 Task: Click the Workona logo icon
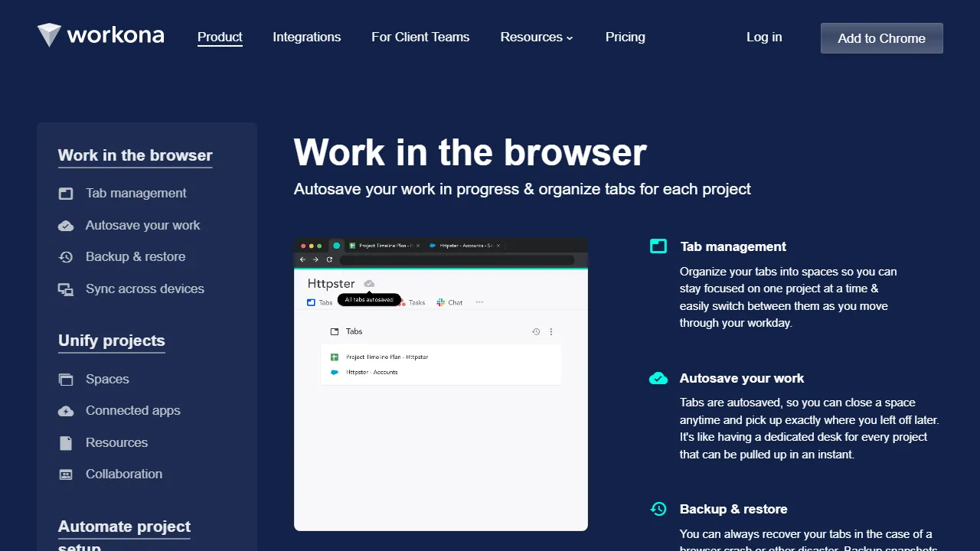[49, 35]
